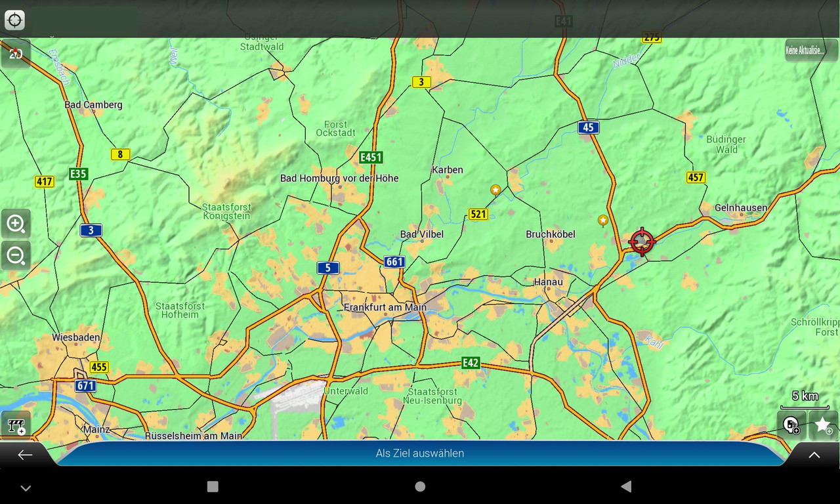Tap the yellow 417 road shield

45,181
